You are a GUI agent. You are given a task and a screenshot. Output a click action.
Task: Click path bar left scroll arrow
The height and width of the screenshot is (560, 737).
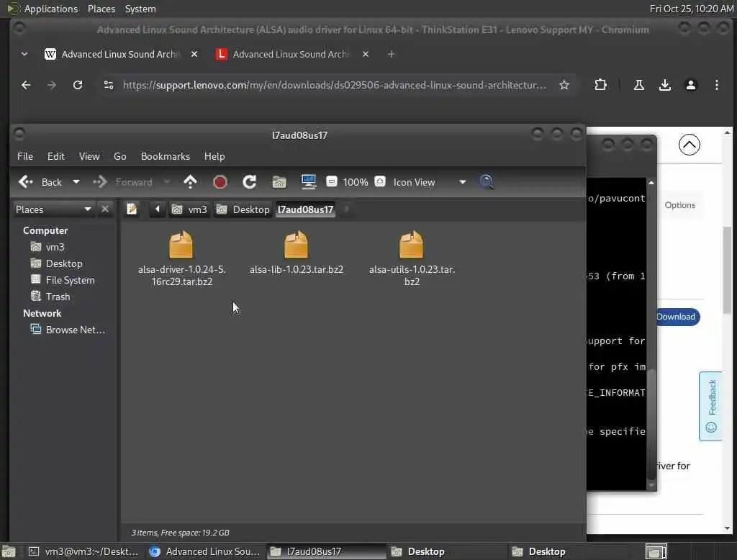click(158, 209)
